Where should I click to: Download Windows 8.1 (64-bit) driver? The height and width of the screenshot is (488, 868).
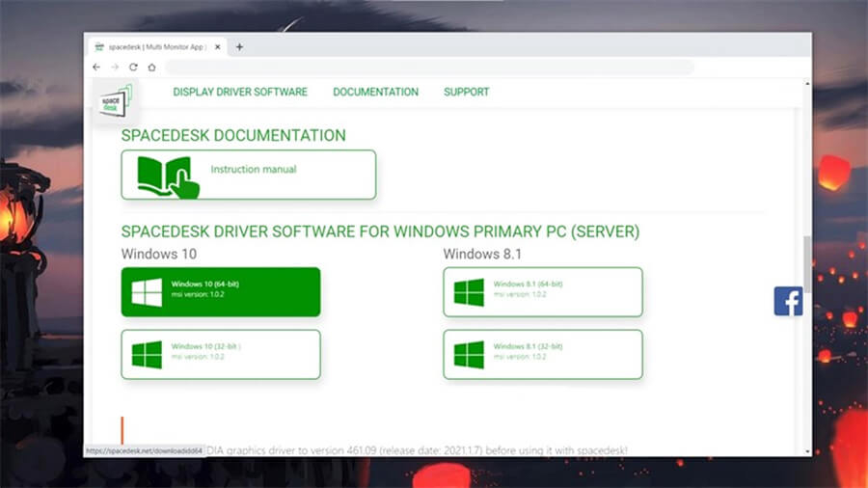(x=542, y=292)
